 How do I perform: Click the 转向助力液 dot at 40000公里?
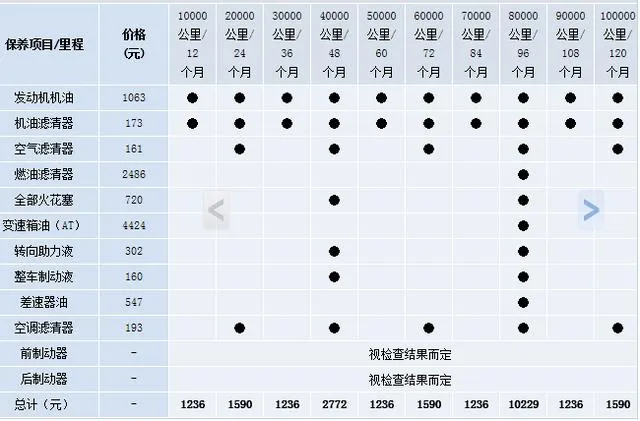334,252
